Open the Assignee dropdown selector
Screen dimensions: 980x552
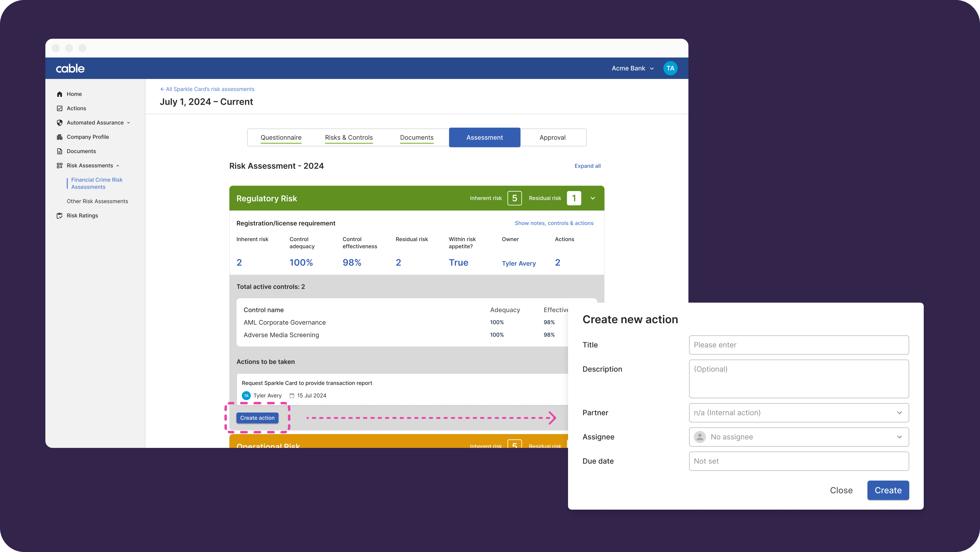pyautogui.click(x=799, y=437)
